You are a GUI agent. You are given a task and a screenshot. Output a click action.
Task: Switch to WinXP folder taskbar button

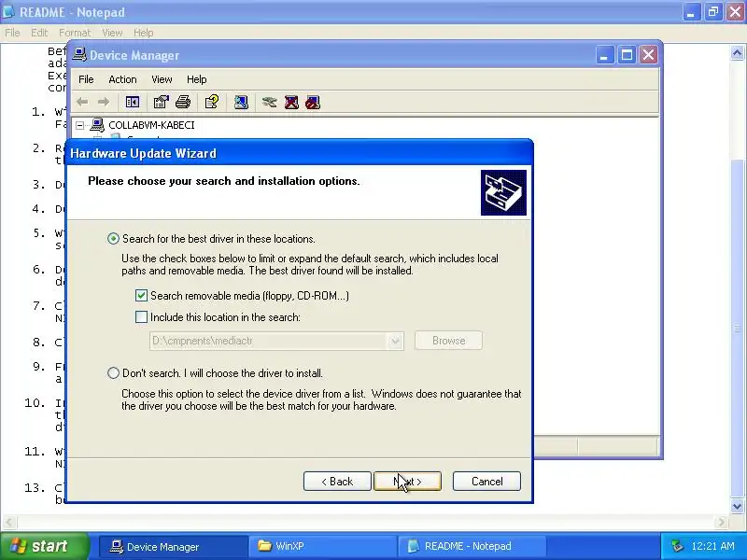pos(322,546)
